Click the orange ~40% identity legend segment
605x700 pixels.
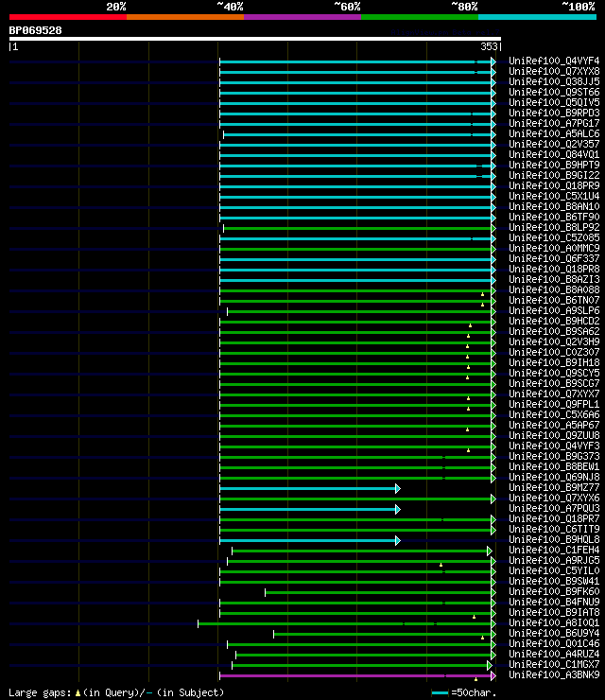coord(185,17)
